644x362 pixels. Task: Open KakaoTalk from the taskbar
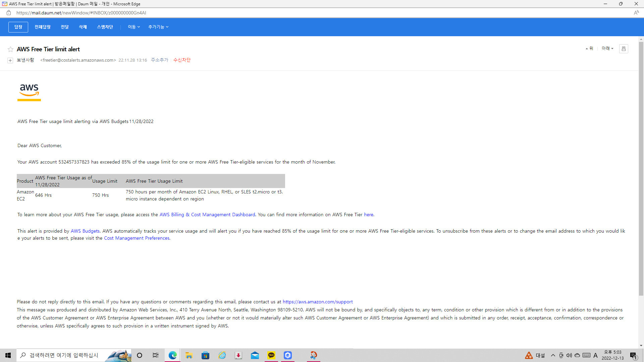click(x=271, y=355)
